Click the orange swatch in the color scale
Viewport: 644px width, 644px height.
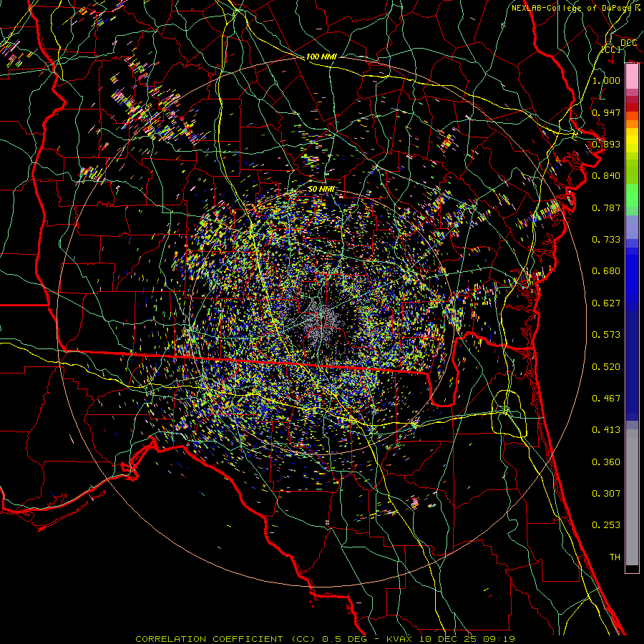[632, 124]
